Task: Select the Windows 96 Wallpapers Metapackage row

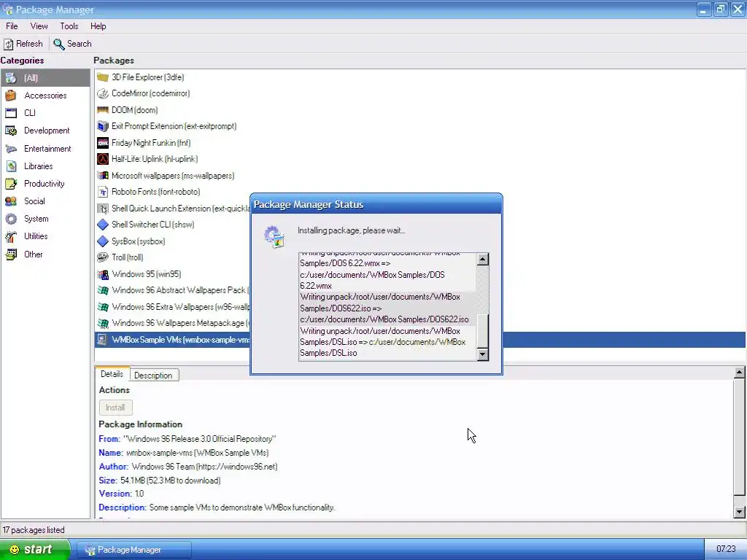Action: point(419,323)
